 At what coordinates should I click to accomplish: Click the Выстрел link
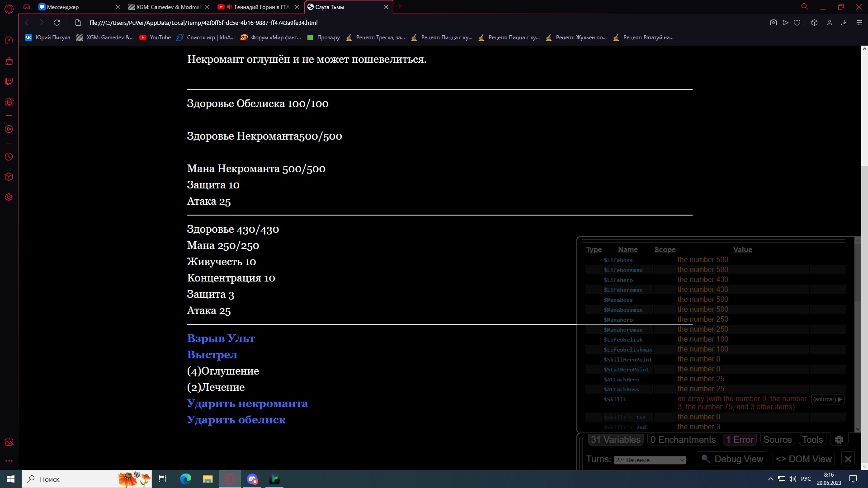click(x=212, y=355)
